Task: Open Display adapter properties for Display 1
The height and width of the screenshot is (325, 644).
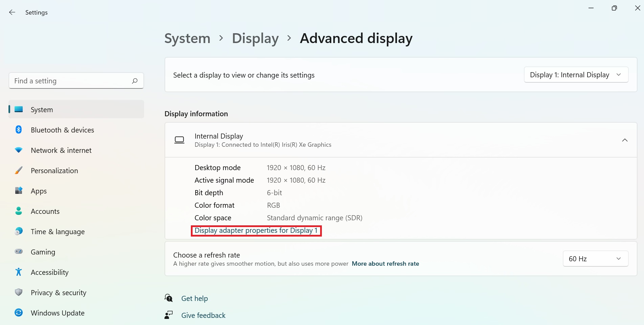Action: pos(256,230)
